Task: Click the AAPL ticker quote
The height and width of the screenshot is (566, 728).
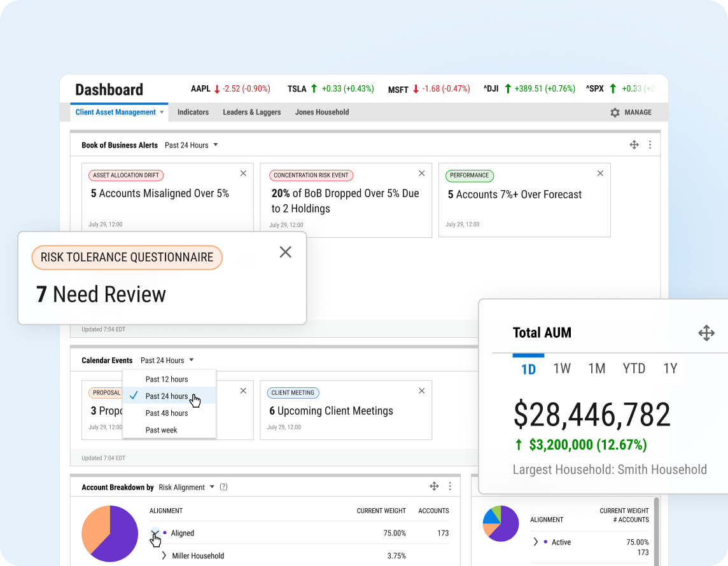Action: coord(230,88)
